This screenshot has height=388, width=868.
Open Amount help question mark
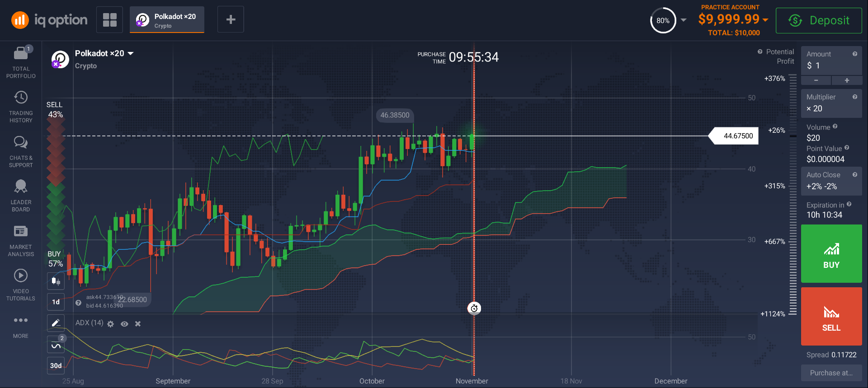(x=855, y=54)
